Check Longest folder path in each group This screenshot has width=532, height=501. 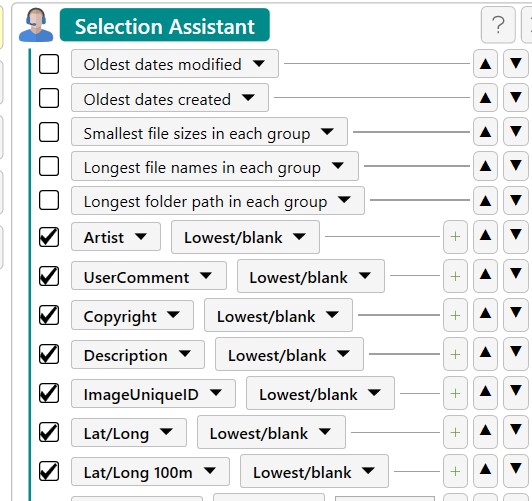(49, 200)
